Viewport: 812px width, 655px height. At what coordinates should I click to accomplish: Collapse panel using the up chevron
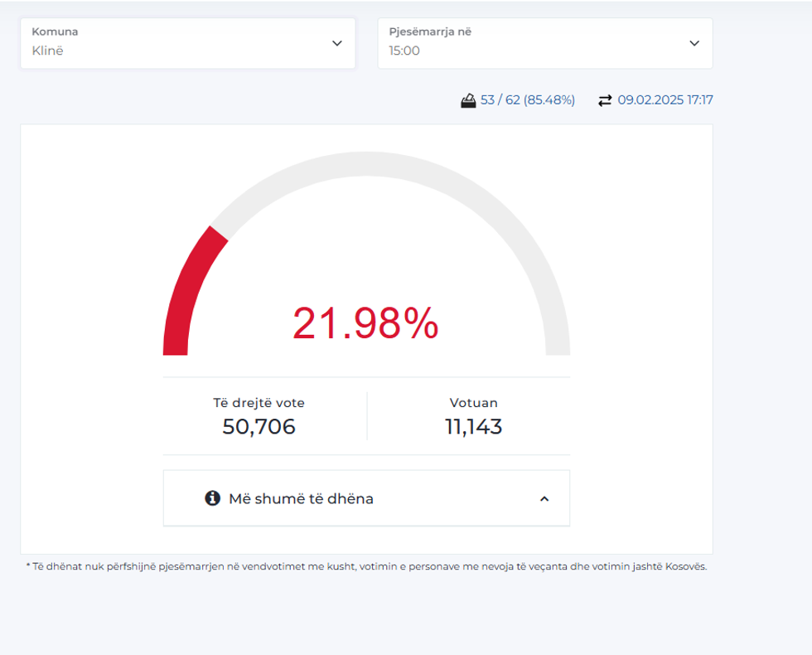click(544, 498)
